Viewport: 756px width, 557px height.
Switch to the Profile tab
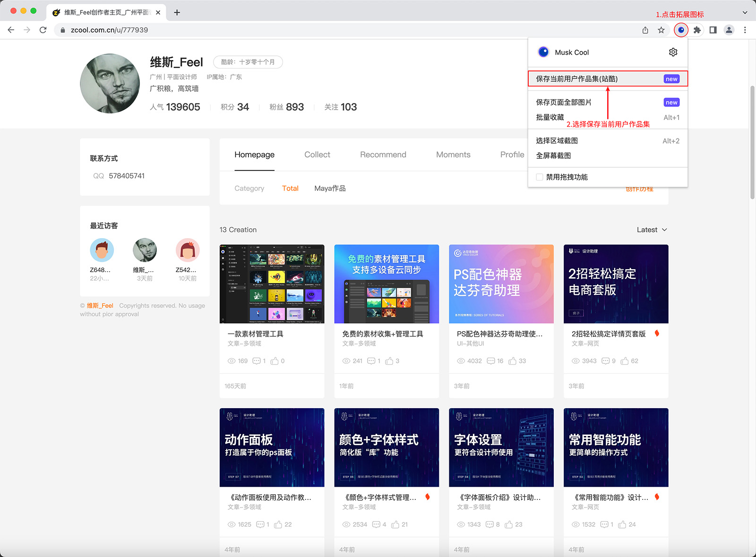[512, 155]
